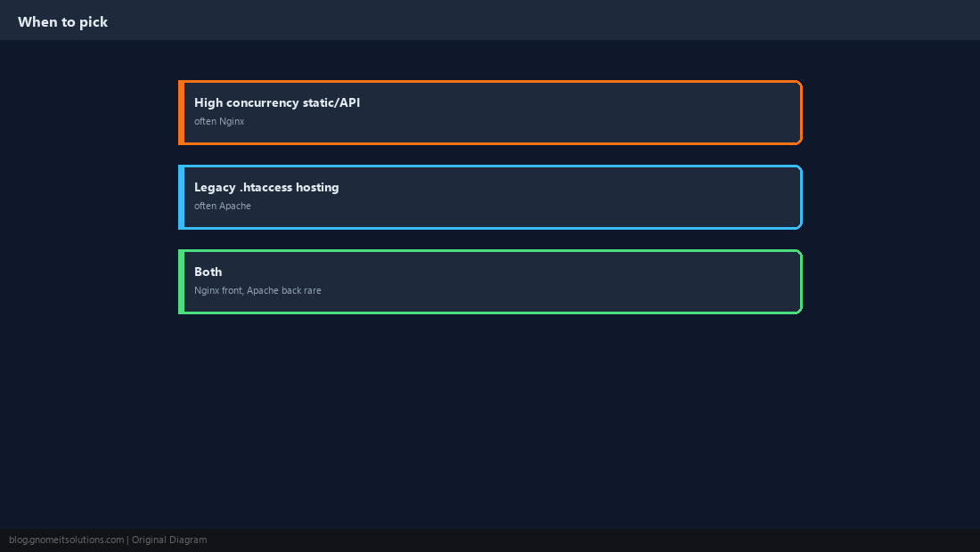980x552 pixels.
Task: Click the green accent bar on third card
Action: point(181,281)
